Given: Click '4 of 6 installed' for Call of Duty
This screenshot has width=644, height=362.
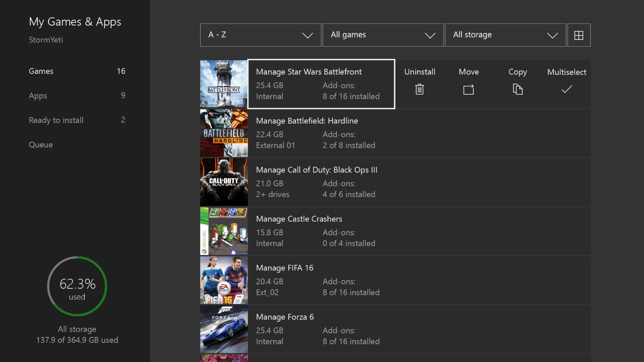Looking at the screenshot, I should (x=349, y=194).
